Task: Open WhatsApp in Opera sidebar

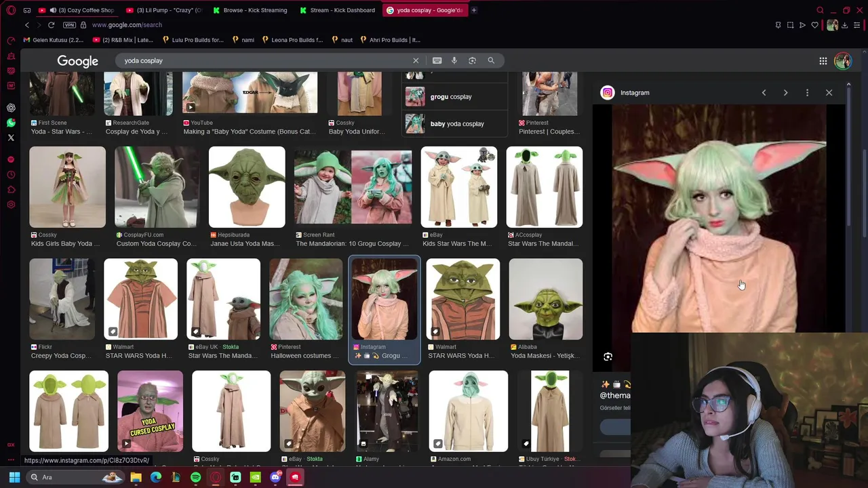Action: point(11,123)
